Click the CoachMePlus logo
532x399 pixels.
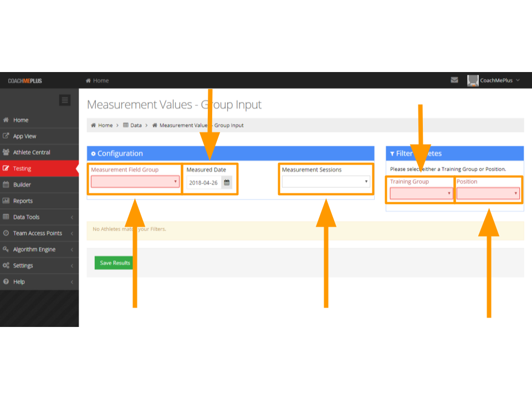(25, 81)
